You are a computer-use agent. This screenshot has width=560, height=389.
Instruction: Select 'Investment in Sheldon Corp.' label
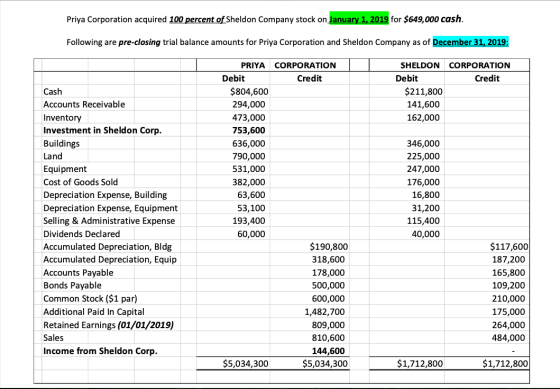coord(102,130)
